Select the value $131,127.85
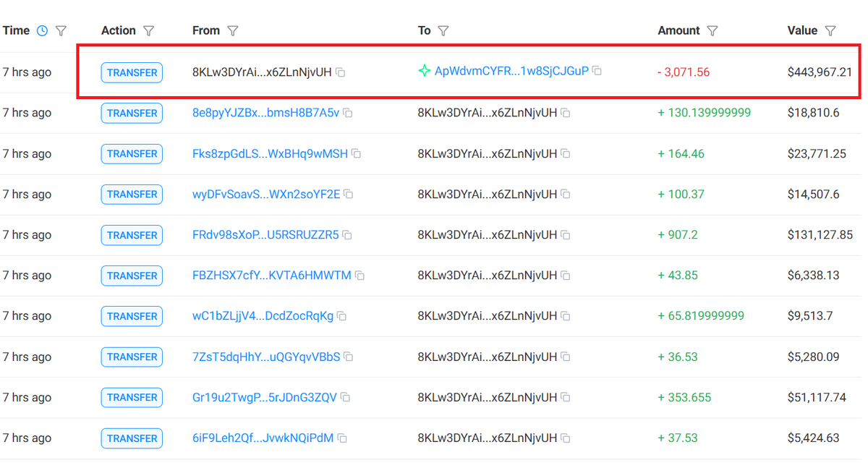Screen dimensions: 868x468 (820, 235)
